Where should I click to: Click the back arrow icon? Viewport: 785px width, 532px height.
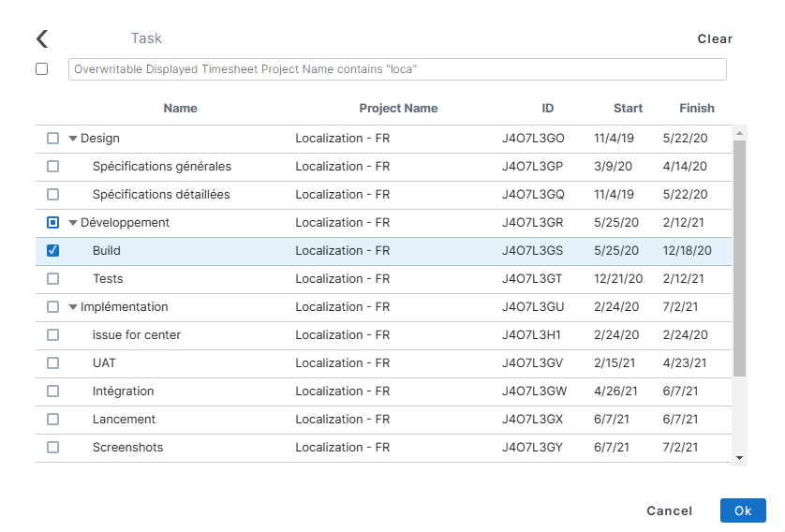pos(41,38)
